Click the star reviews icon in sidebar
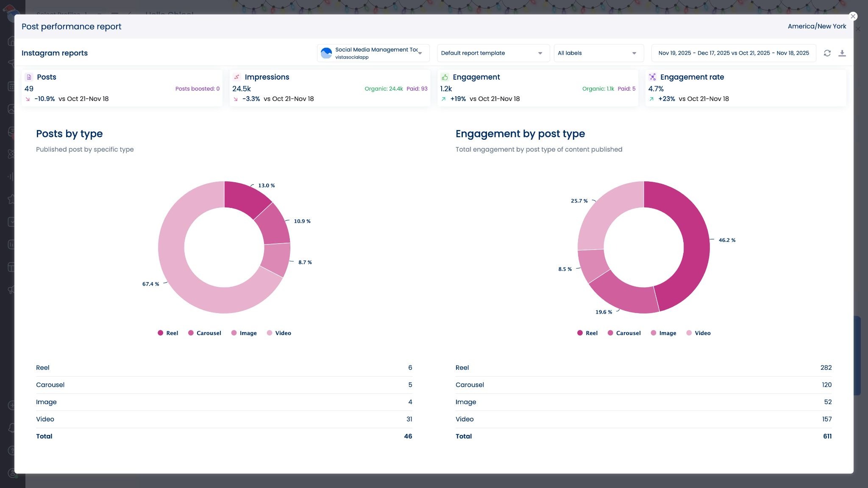The image size is (868, 488). (x=11, y=199)
